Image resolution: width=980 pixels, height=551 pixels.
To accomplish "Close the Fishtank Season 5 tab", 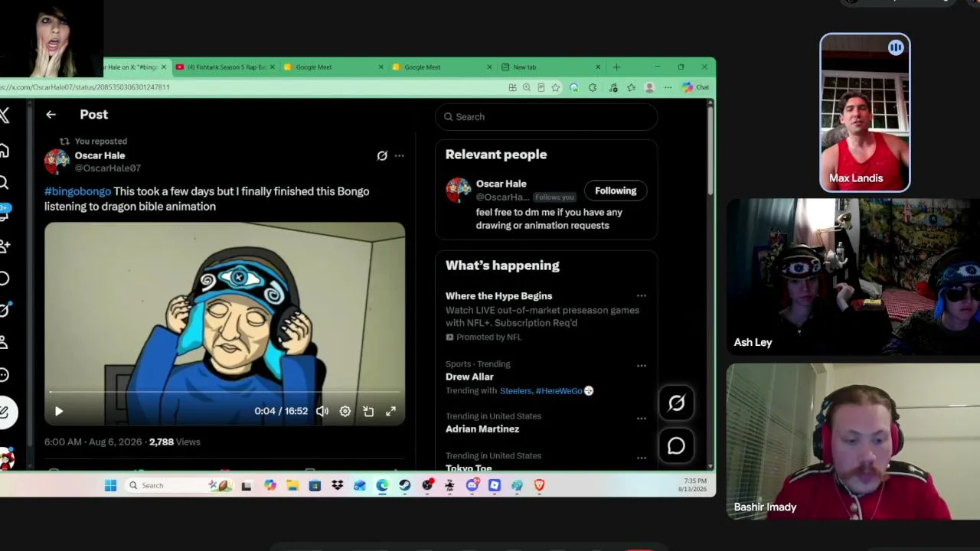I will tap(272, 67).
